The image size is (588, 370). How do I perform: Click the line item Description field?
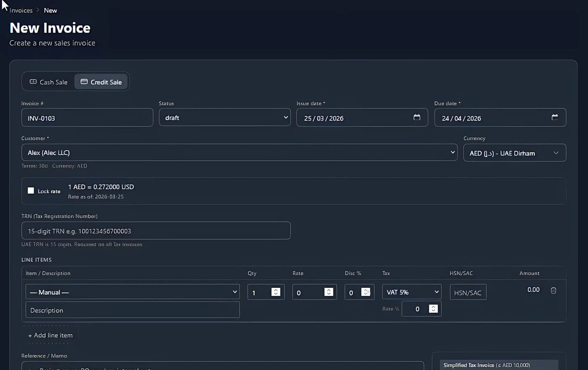coord(133,310)
